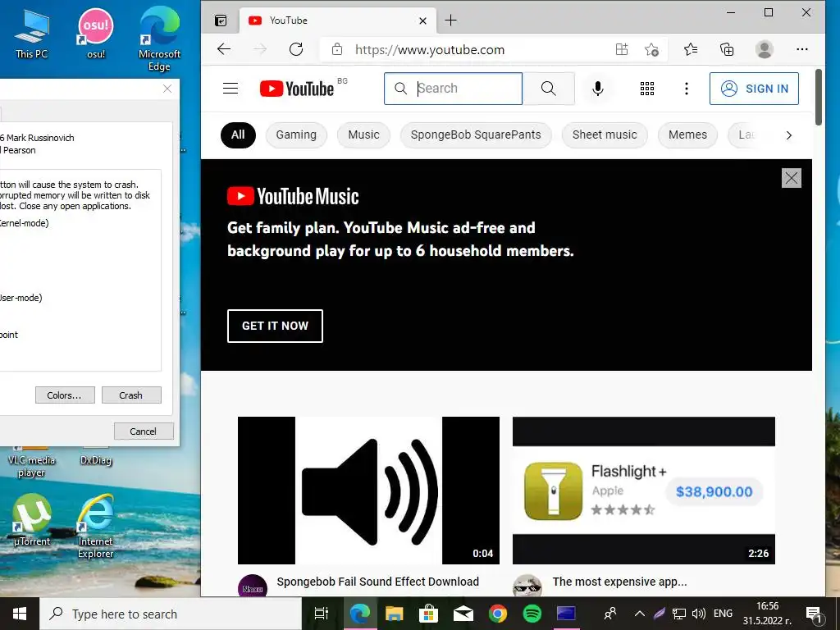The height and width of the screenshot is (630, 840).
Task: Open Microsoft Store from taskbar
Action: click(x=428, y=614)
